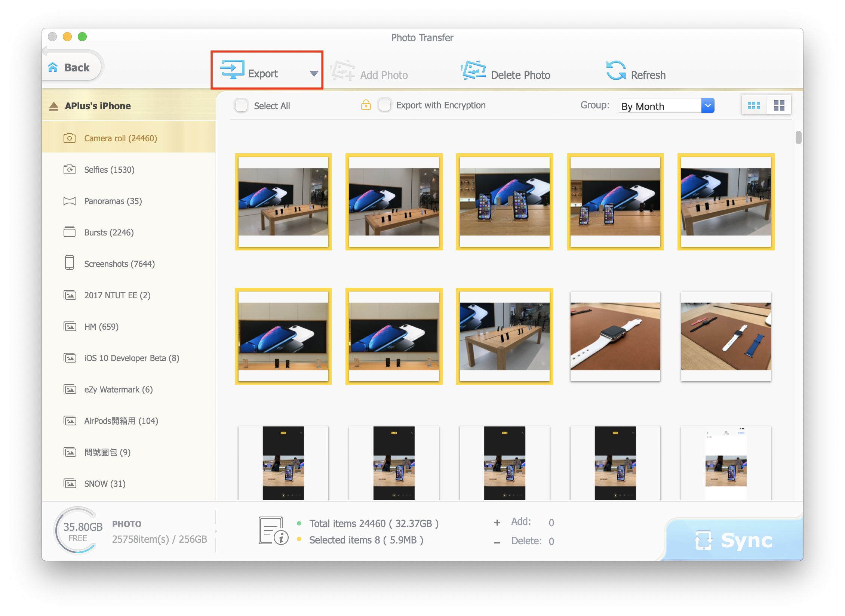Viewport: 845px width, 616px height.
Task: Open the Export dropdown arrow
Action: 314,74
